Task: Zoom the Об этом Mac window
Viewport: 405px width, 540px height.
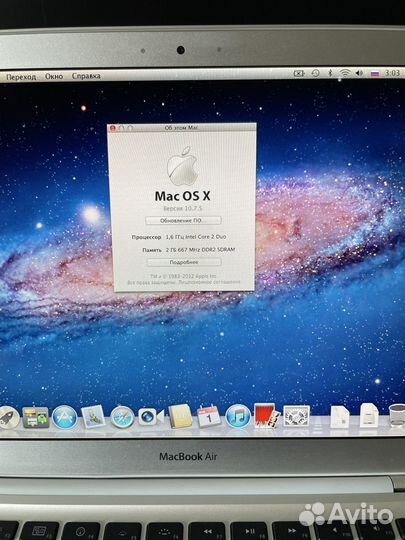Action: coord(130,128)
